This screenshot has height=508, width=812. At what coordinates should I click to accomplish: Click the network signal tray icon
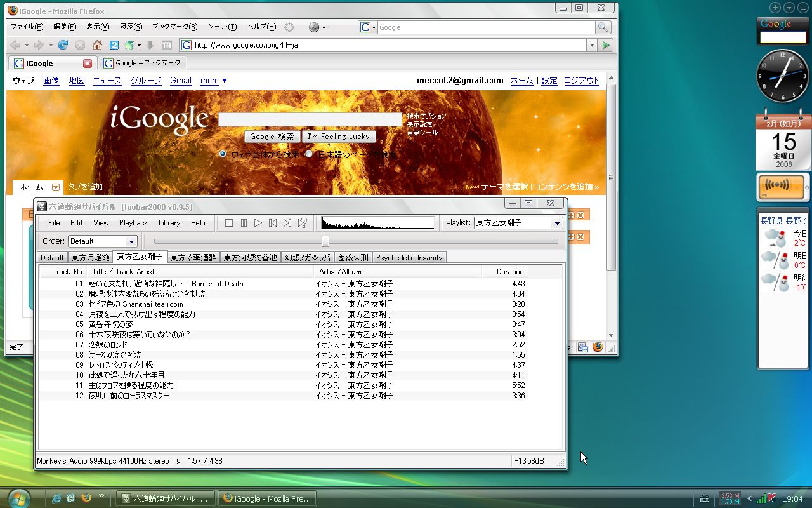[761, 498]
